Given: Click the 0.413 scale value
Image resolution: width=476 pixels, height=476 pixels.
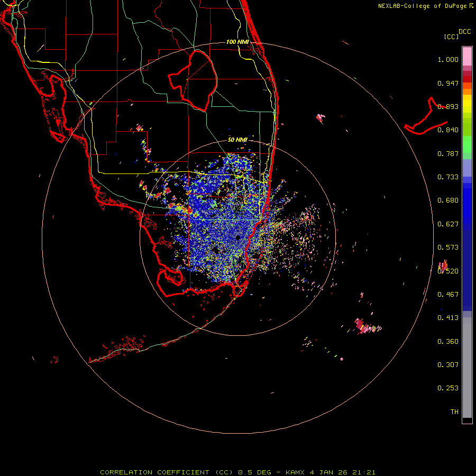Looking at the screenshot, I should (448, 318).
